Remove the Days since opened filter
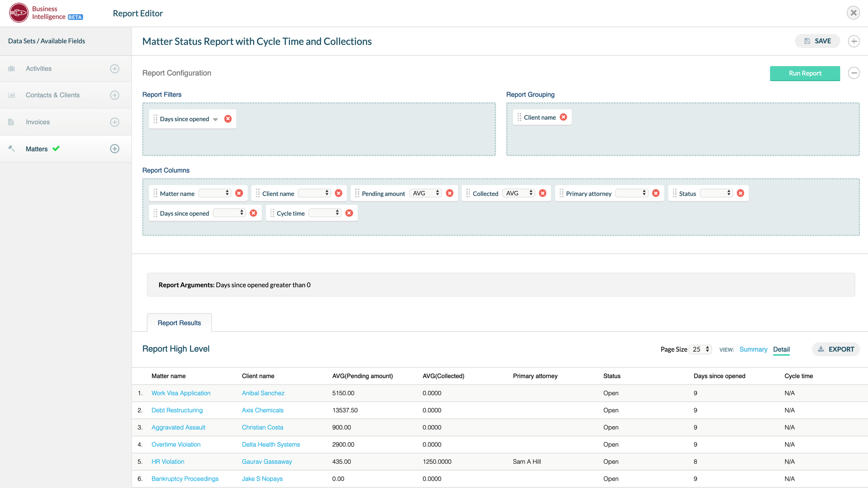This screenshot has height=488, width=868. pos(228,118)
